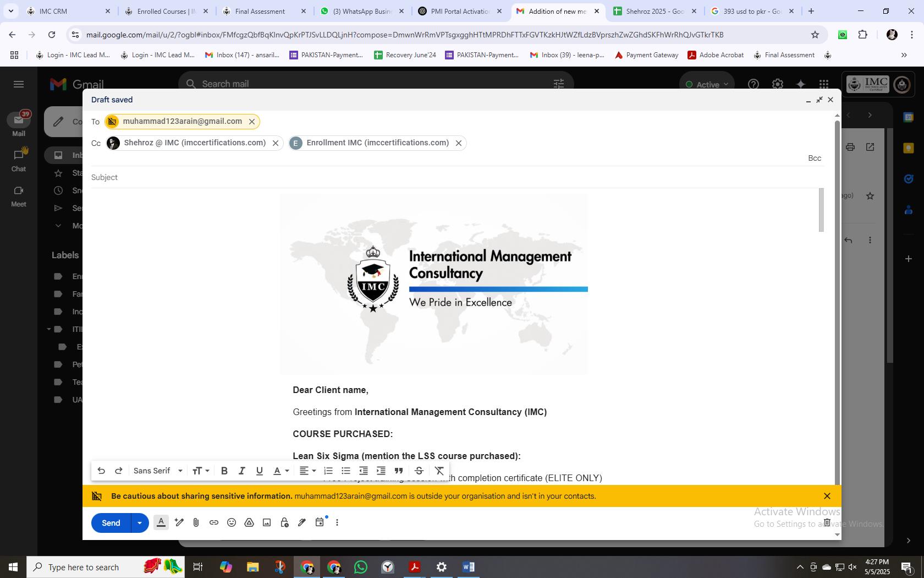Screen dimensions: 924x578
Task: Toggle underline formatting
Action: click(259, 471)
